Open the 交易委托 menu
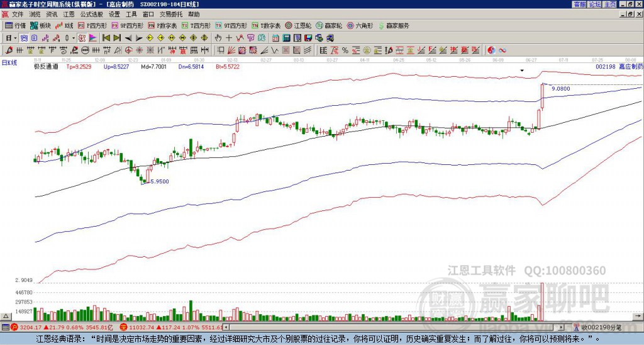Screen dimensions: 644x345 pos(171,14)
